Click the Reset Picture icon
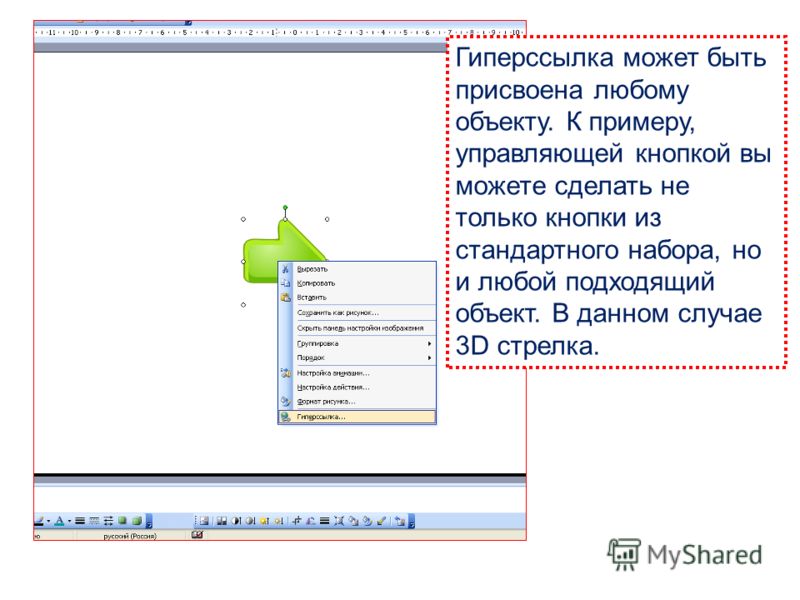 pos(399,521)
